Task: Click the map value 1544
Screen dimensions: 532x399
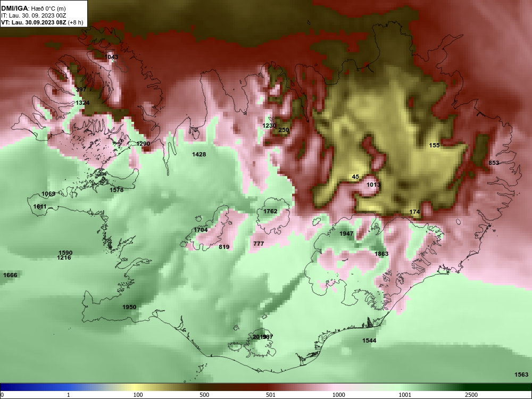Action: [369, 340]
